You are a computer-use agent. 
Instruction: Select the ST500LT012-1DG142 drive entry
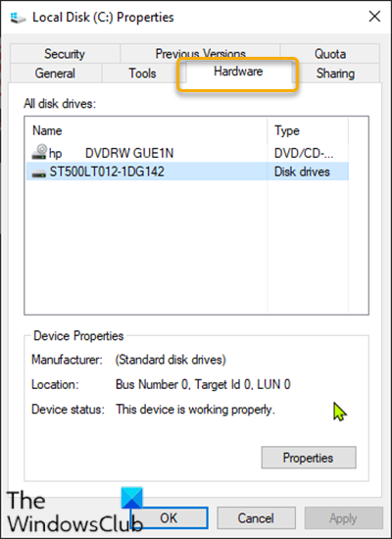tap(187, 171)
